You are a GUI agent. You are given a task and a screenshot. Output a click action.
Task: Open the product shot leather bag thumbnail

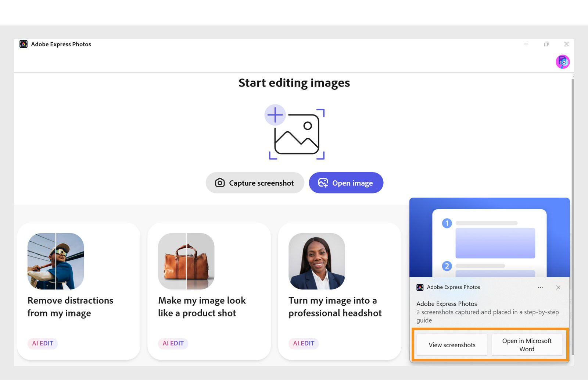186,261
